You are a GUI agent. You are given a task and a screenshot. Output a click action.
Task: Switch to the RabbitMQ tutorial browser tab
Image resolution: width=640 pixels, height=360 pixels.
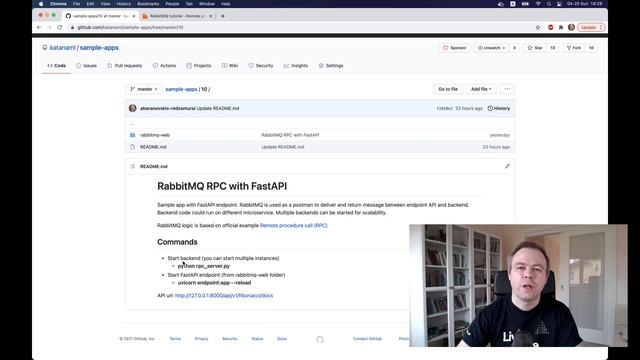pos(177,16)
